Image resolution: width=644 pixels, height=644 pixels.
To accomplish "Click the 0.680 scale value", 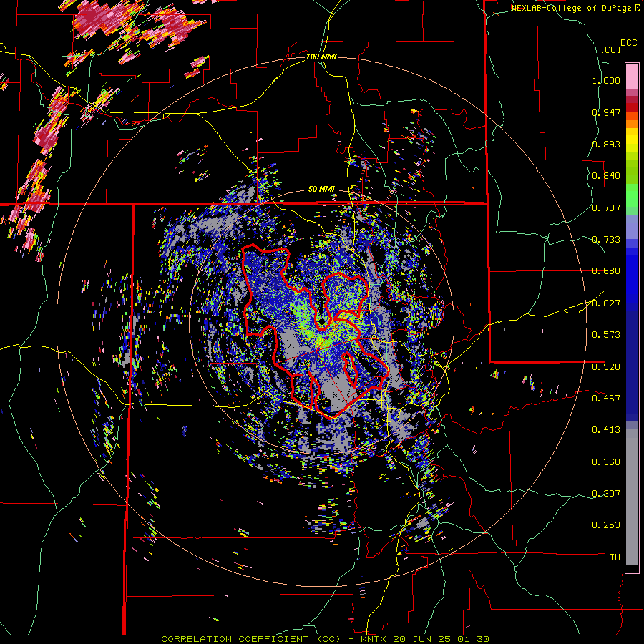I will [606, 271].
